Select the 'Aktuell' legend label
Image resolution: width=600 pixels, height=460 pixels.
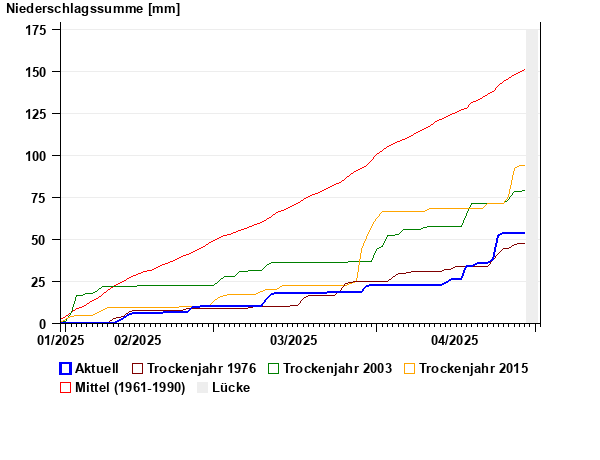pyautogui.click(x=97, y=369)
